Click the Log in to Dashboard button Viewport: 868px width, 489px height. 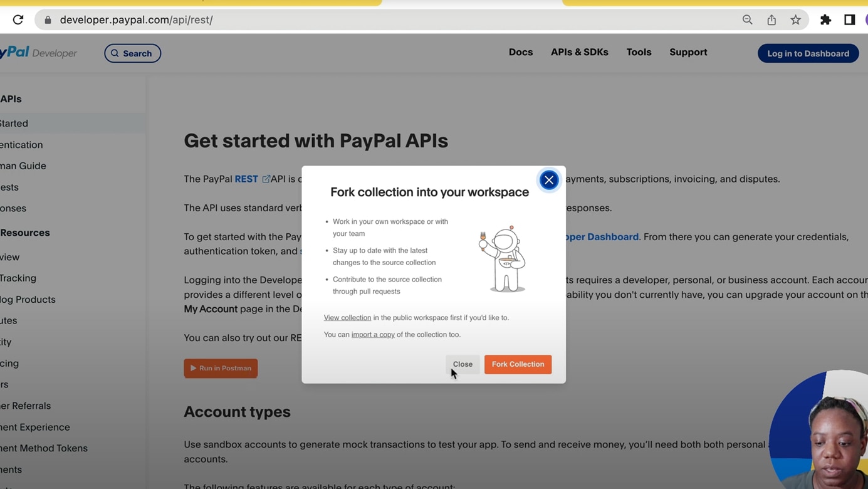pyautogui.click(x=808, y=53)
